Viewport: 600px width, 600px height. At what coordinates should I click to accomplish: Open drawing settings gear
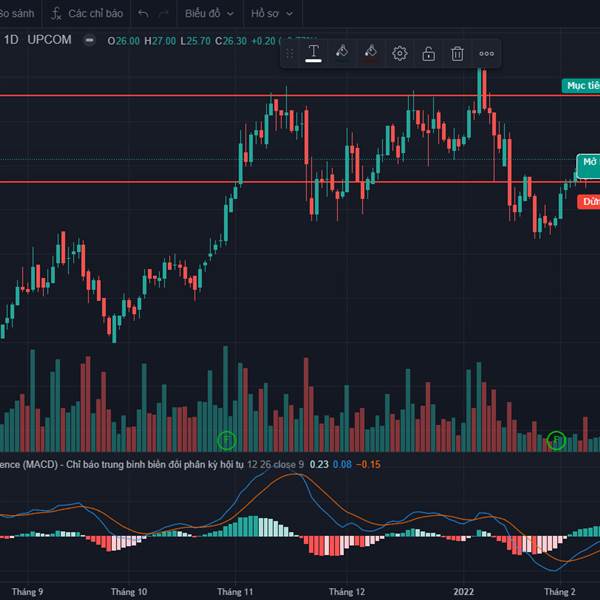click(x=399, y=54)
